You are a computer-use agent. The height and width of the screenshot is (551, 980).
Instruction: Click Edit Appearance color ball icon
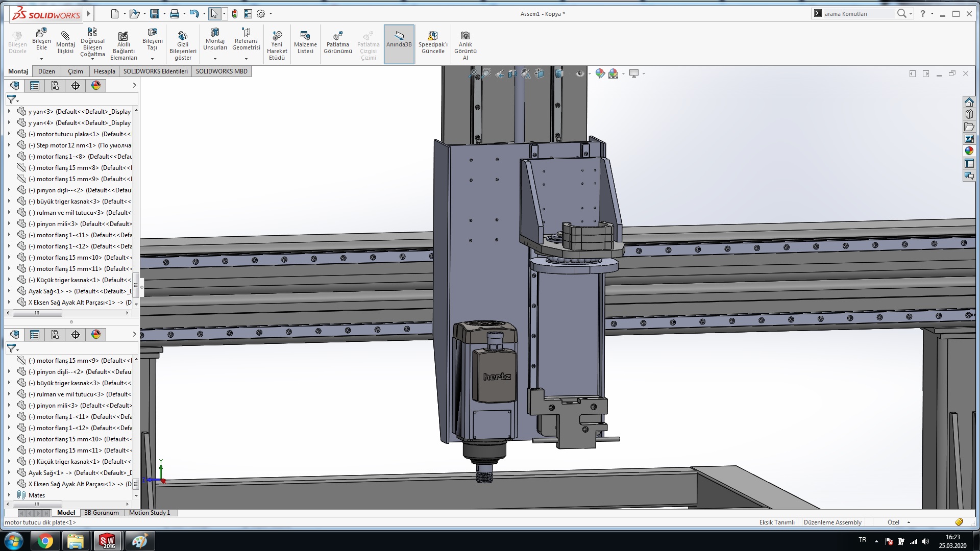click(x=600, y=73)
